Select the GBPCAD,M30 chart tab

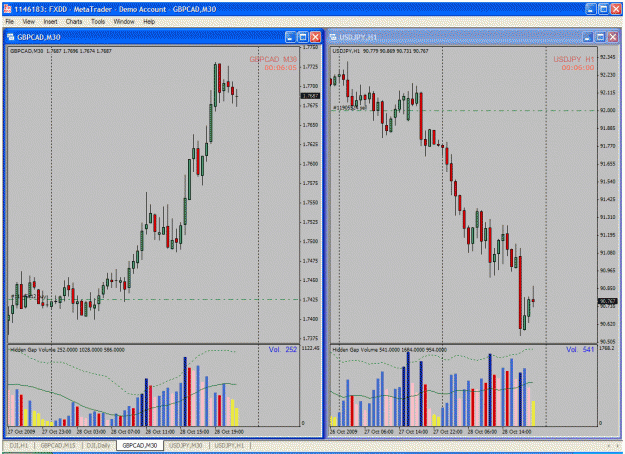tap(140, 445)
